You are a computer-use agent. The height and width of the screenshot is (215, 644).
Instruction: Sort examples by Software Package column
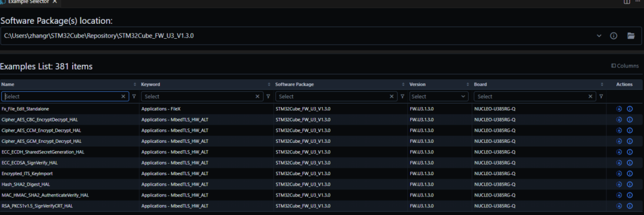(x=403, y=84)
